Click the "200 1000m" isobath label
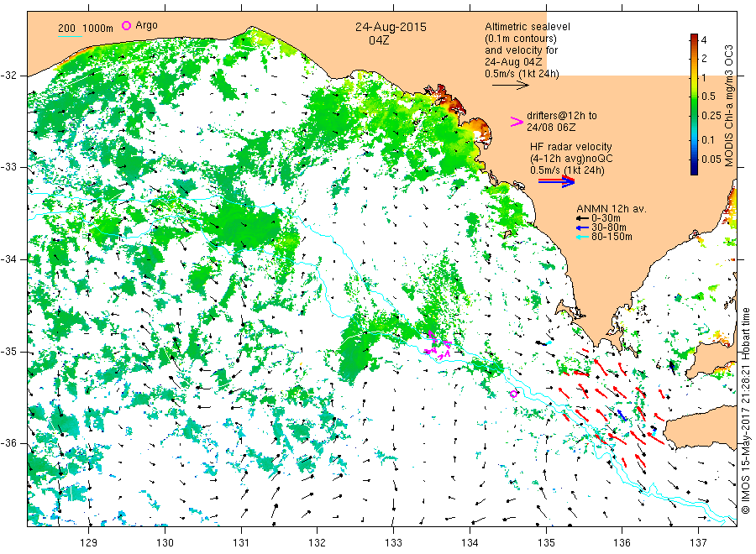 coord(86,29)
